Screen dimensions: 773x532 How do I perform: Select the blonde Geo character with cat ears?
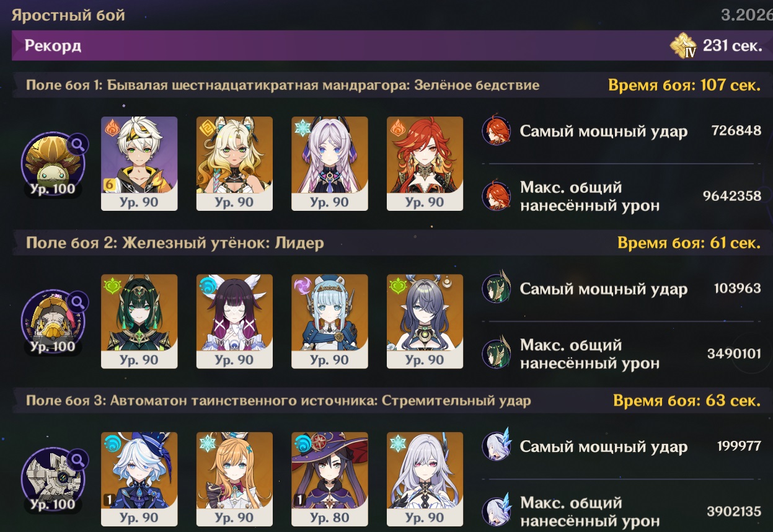234,164
